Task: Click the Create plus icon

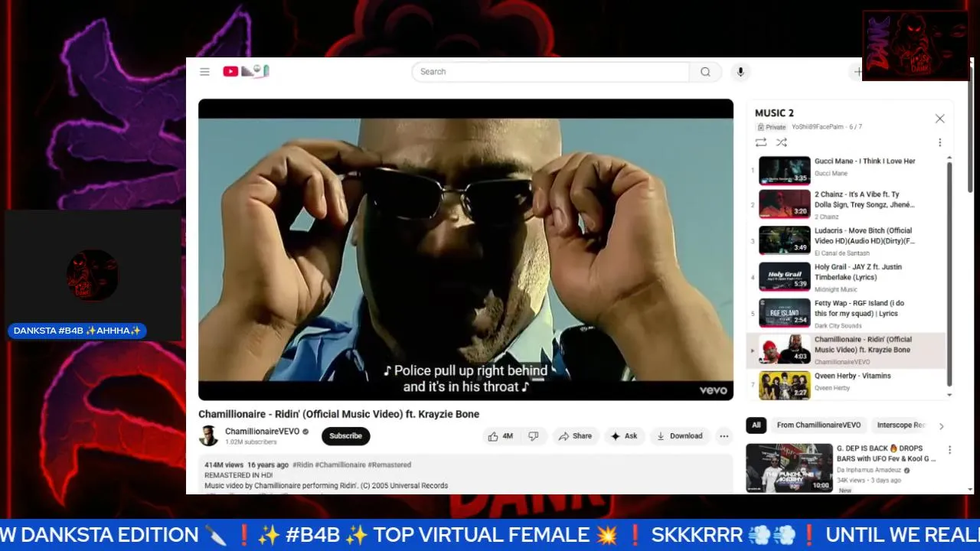Action: click(857, 72)
